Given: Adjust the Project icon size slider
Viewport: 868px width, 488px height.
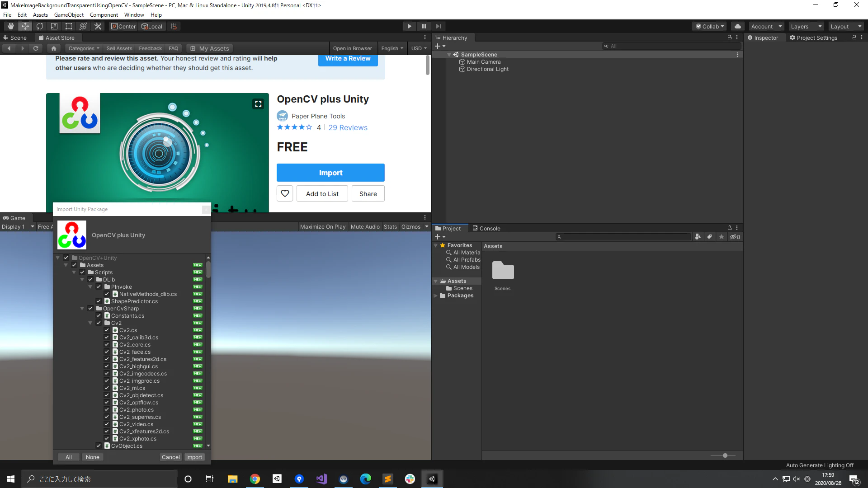Looking at the screenshot, I should click(725, 455).
